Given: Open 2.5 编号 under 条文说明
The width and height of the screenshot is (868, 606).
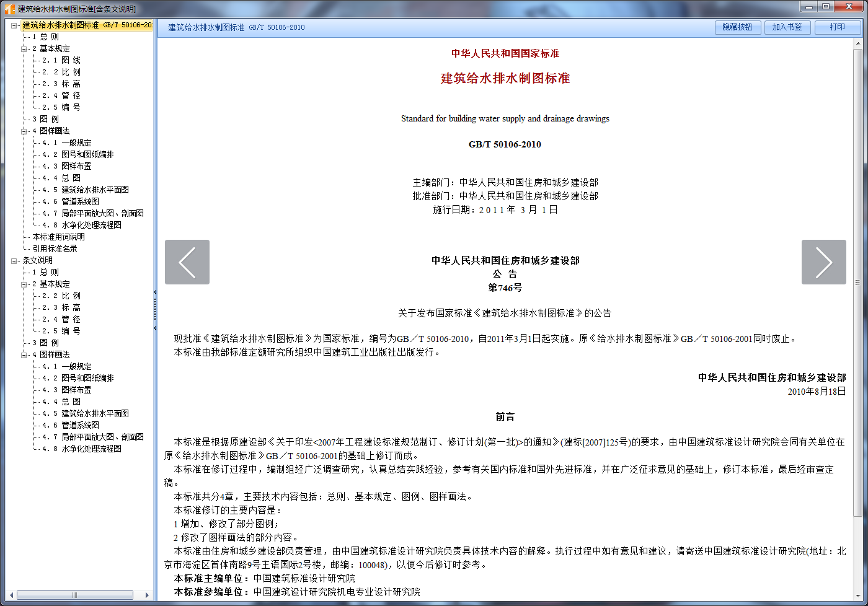Looking at the screenshot, I should (x=61, y=332).
